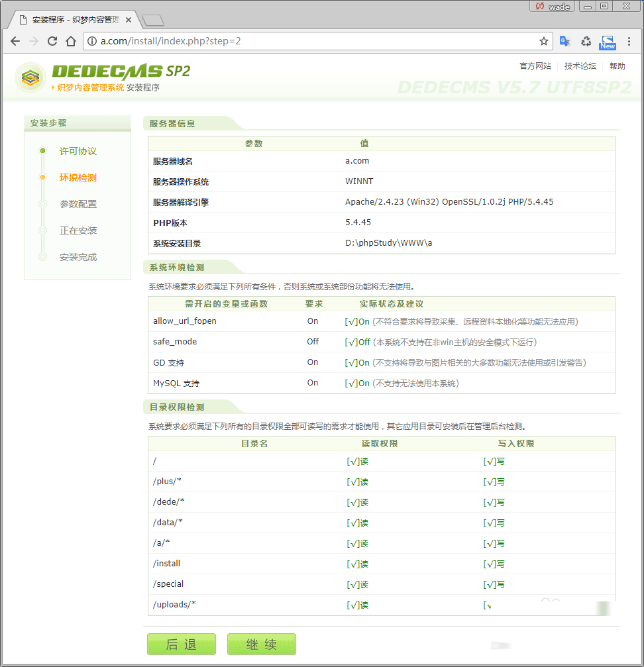Click the 继续 button to proceed

(261, 644)
